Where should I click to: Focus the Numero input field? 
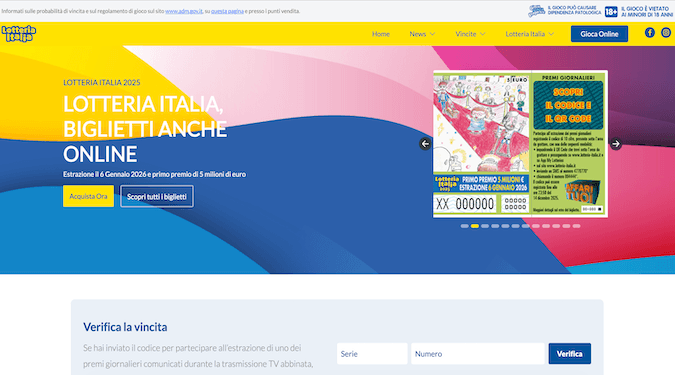(478, 353)
